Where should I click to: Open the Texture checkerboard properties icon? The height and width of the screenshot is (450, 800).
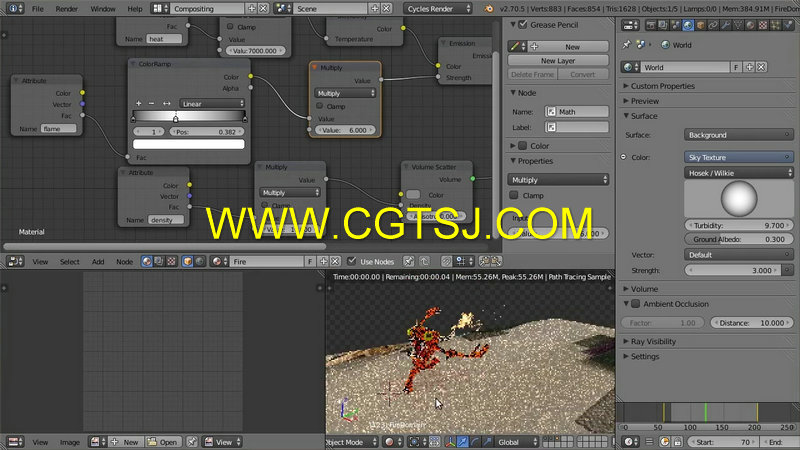click(763, 25)
